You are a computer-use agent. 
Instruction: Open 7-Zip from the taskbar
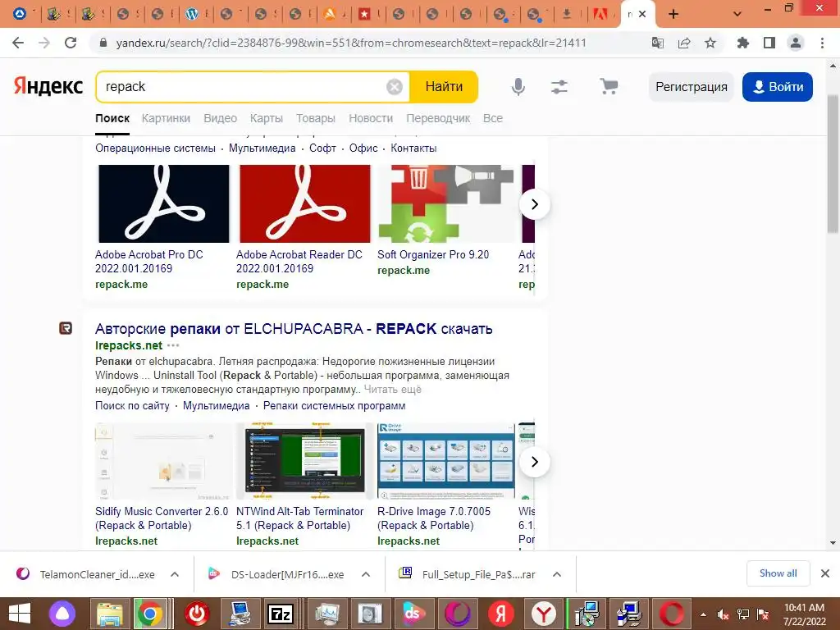[x=281, y=614]
